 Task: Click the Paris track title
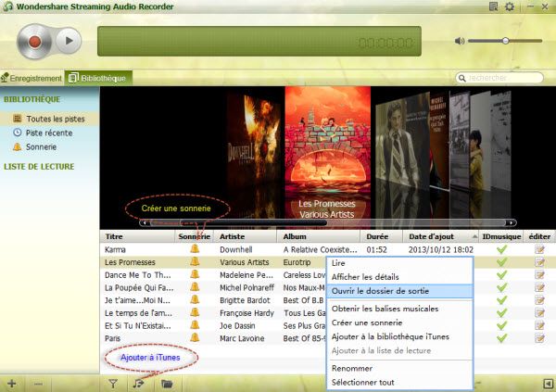(x=112, y=338)
